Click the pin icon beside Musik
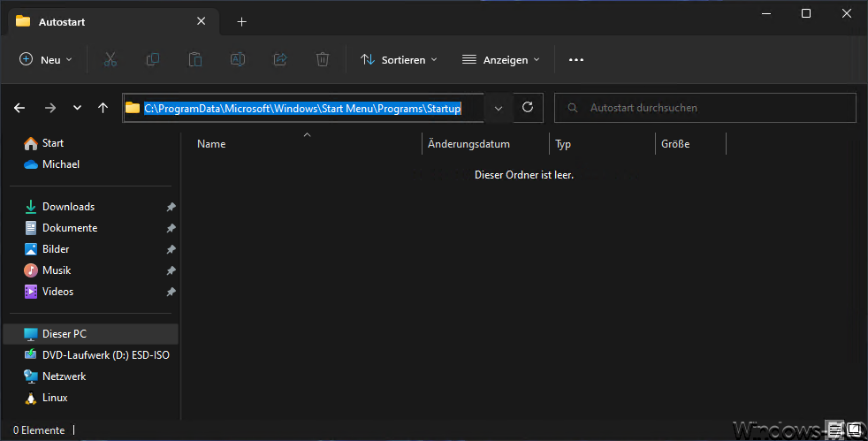The width and height of the screenshot is (868, 441). click(x=171, y=270)
